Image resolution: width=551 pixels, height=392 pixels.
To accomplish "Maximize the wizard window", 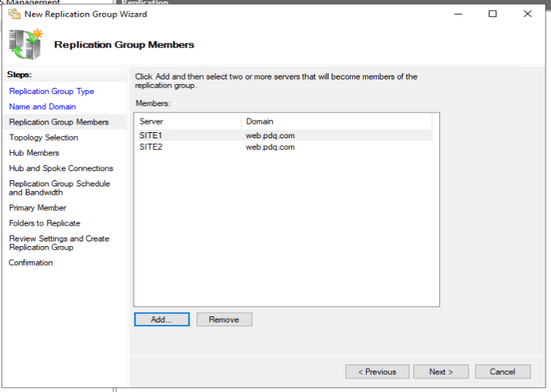I will (x=493, y=14).
